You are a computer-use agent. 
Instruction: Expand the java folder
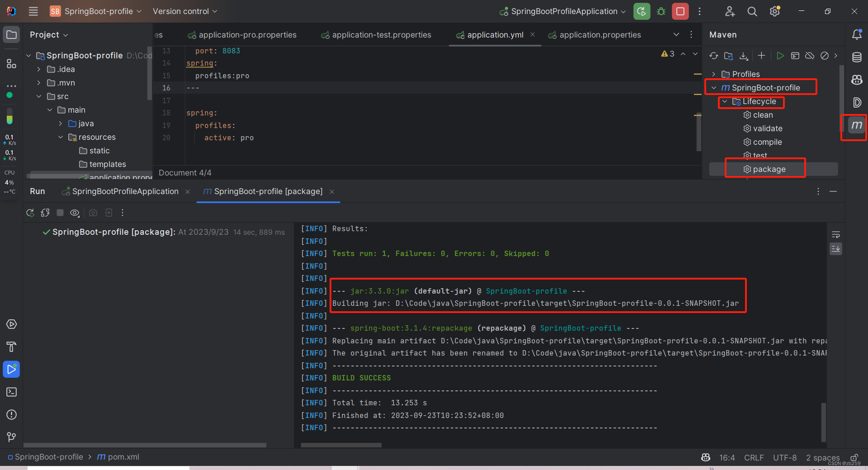(61, 123)
